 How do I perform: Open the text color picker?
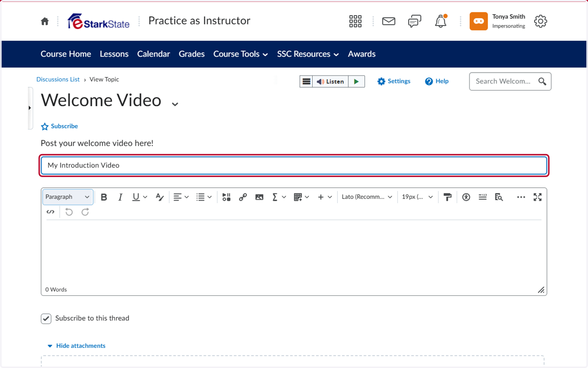(159, 197)
